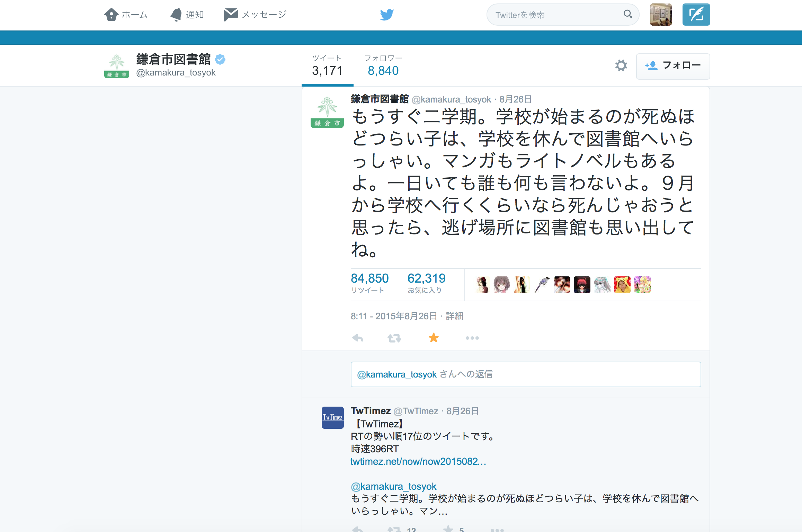
Task: Open the 詳細 details link
Action: click(455, 316)
